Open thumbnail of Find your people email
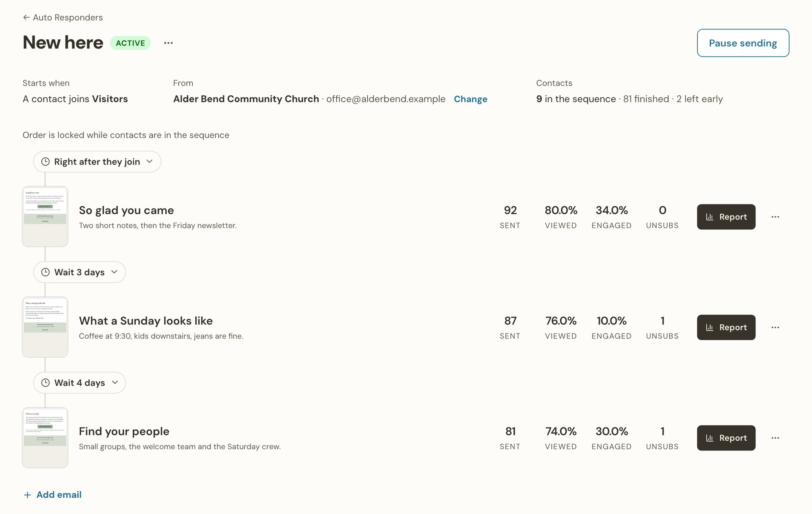812x514 pixels. point(45,438)
